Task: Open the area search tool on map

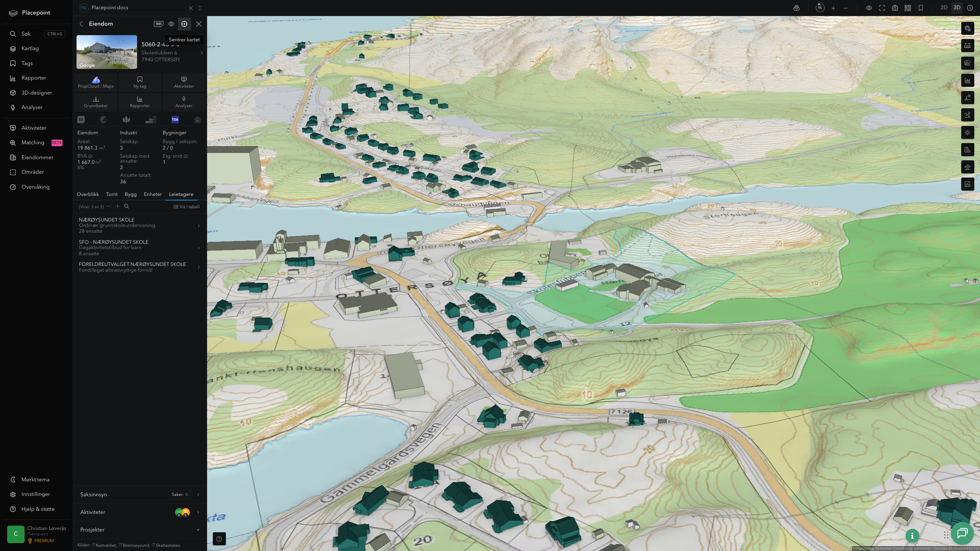Action: 967,63
